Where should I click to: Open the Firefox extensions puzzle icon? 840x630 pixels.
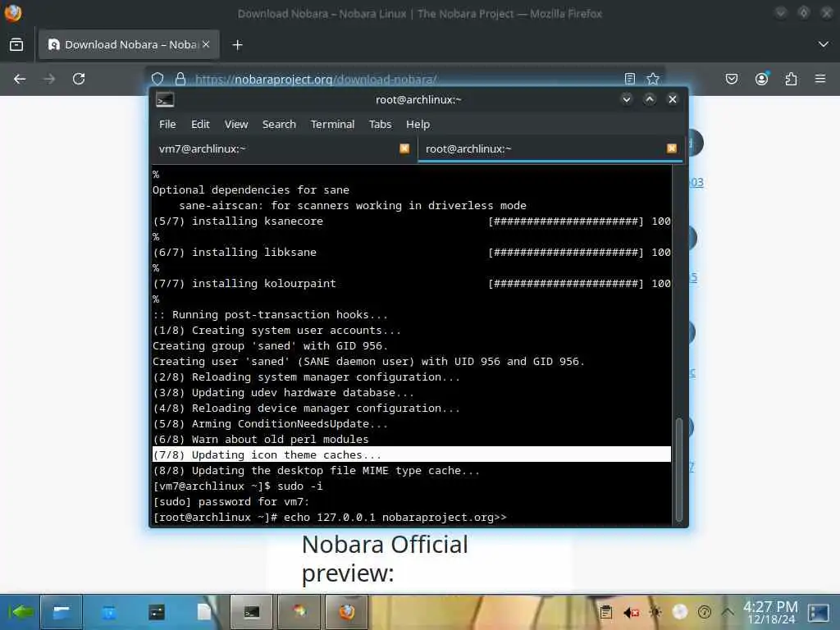point(791,80)
